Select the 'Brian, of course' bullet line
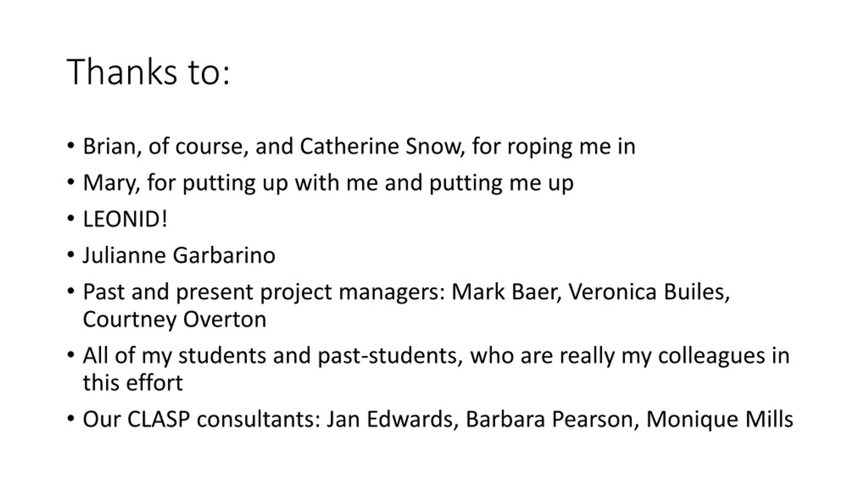Image resolution: width=868 pixels, height=488 pixels. click(x=359, y=147)
